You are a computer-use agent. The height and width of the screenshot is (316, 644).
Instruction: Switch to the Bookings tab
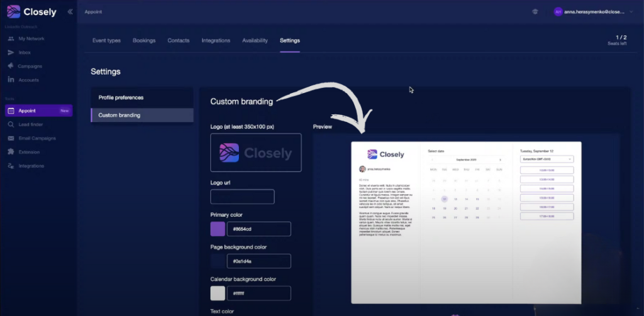(144, 41)
